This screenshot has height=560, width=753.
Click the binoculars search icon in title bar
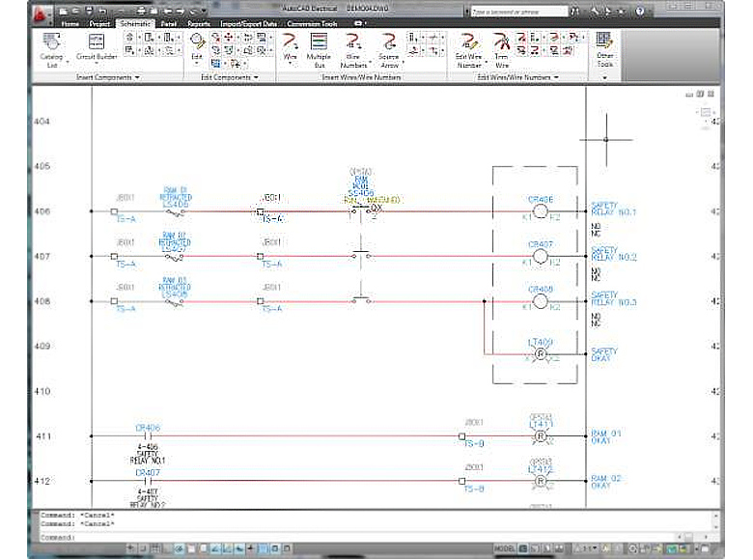574,11
